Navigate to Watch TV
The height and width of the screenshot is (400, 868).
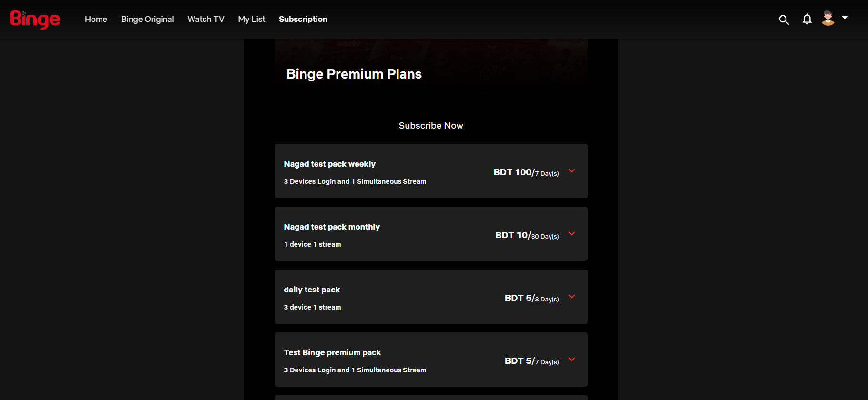(206, 19)
